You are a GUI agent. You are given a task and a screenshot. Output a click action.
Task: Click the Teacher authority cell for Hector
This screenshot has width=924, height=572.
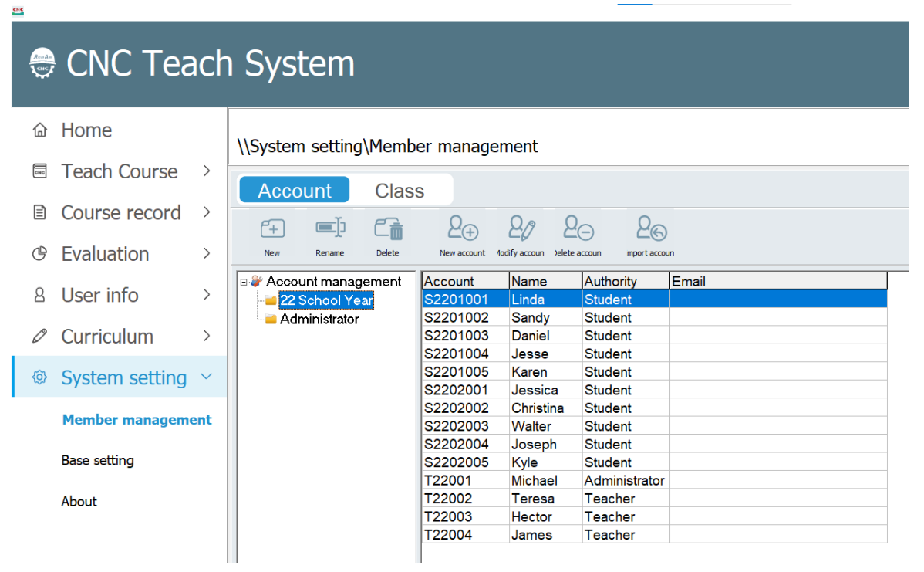click(x=626, y=516)
